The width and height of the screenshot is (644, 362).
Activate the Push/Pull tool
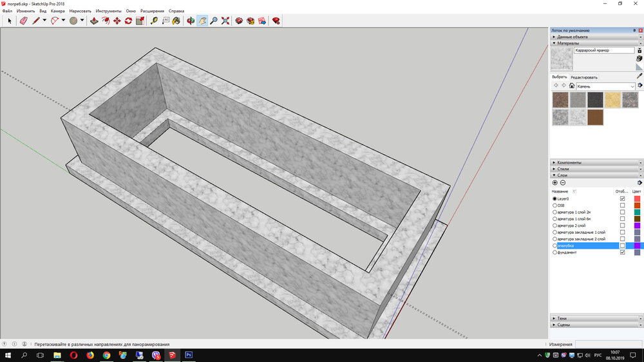point(94,21)
